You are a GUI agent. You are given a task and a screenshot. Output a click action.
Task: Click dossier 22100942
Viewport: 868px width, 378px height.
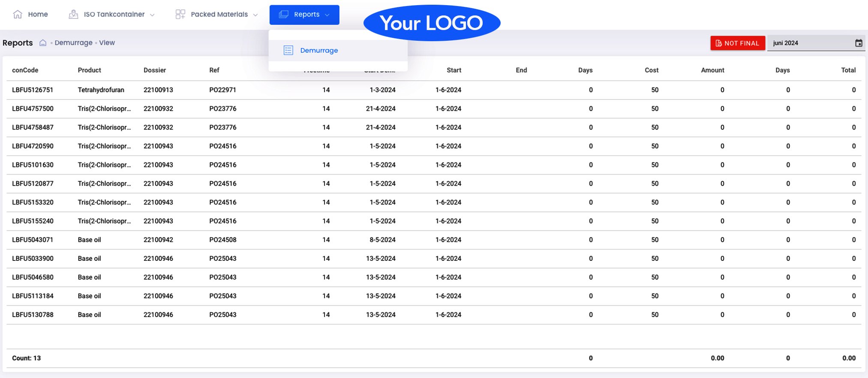[x=158, y=240]
